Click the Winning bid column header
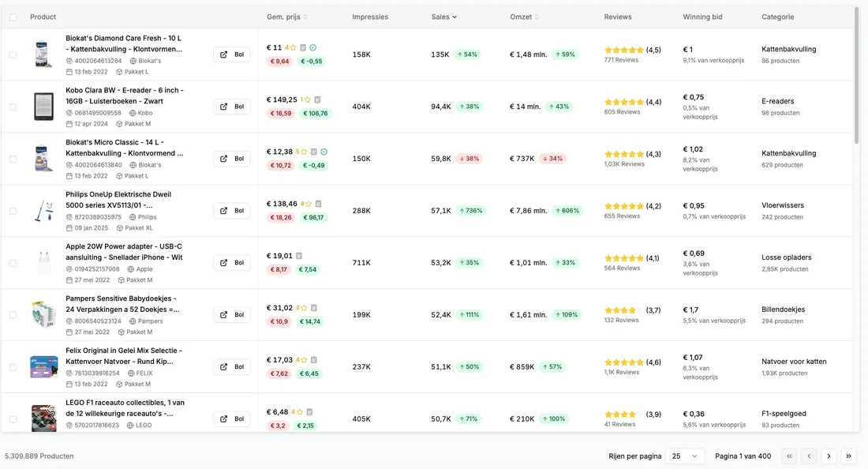The height and width of the screenshot is (469, 868). [x=702, y=17]
